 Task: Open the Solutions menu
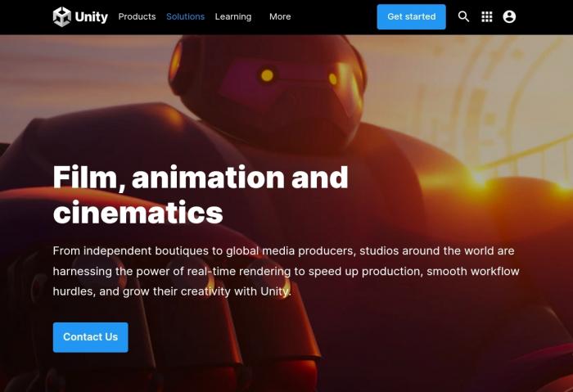[185, 17]
